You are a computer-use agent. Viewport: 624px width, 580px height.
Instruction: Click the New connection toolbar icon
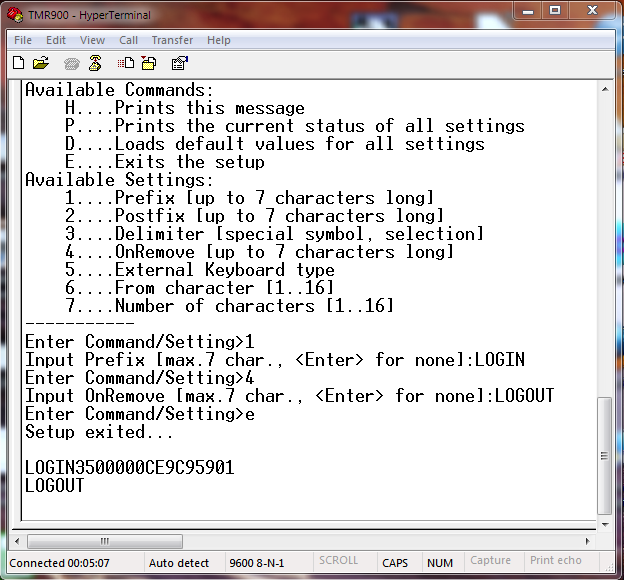click(x=18, y=63)
